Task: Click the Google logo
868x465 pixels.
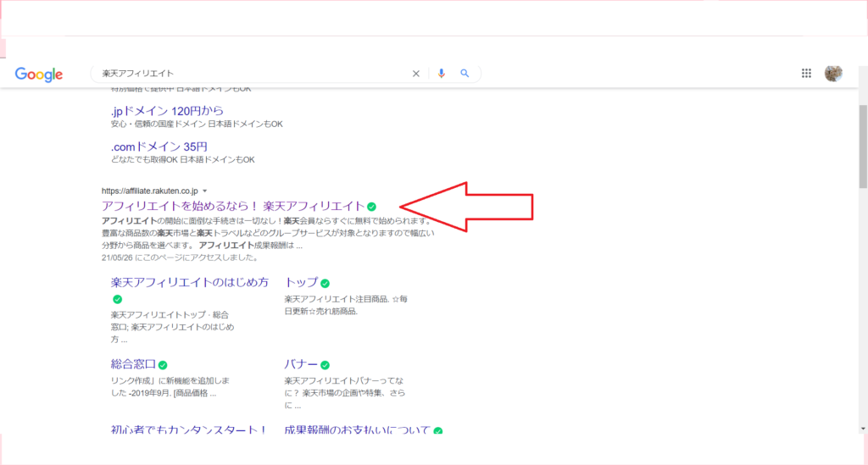Action: [x=39, y=74]
